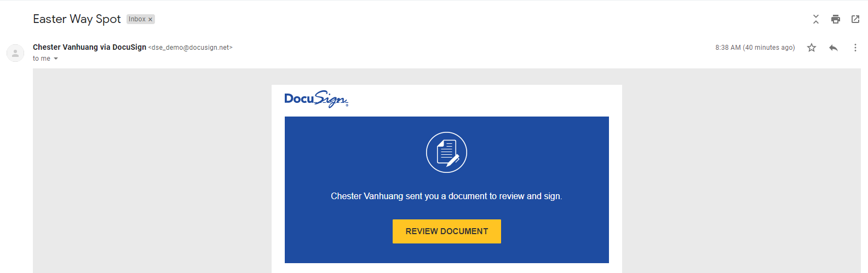Viewport: 868px width, 273px height.
Task: Click the sender's avatar picture
Action: coord(15,53)
